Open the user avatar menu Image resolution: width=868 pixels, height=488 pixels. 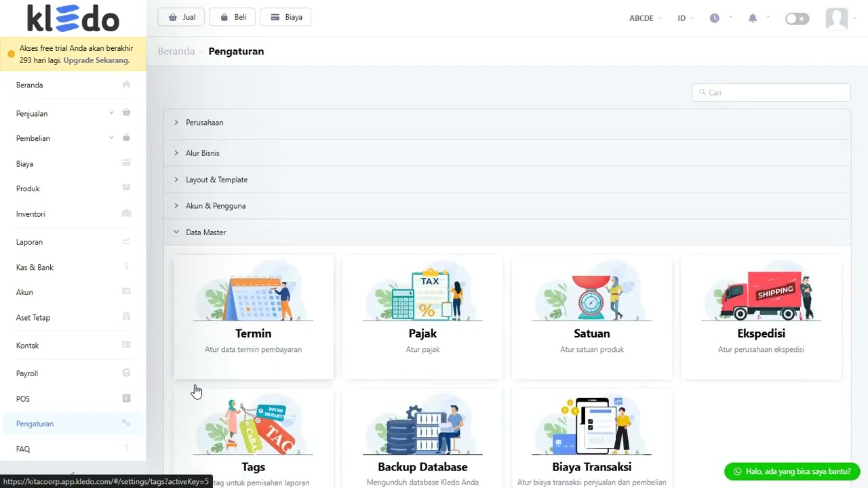click(837, 18)
